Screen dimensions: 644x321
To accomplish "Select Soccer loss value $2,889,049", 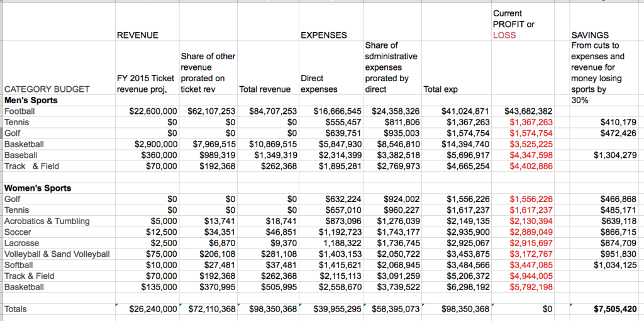I will coord(531,232).
